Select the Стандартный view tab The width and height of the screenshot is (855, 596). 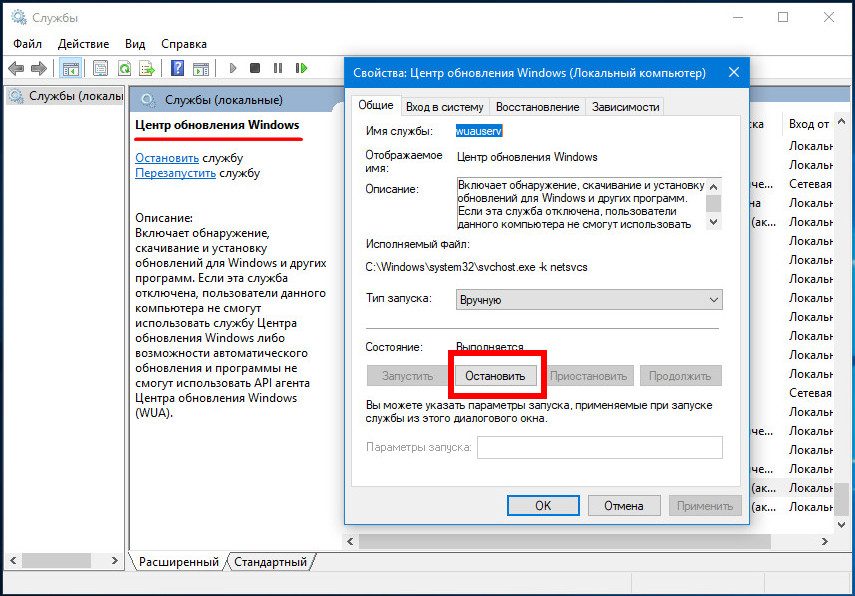point(270,562)
